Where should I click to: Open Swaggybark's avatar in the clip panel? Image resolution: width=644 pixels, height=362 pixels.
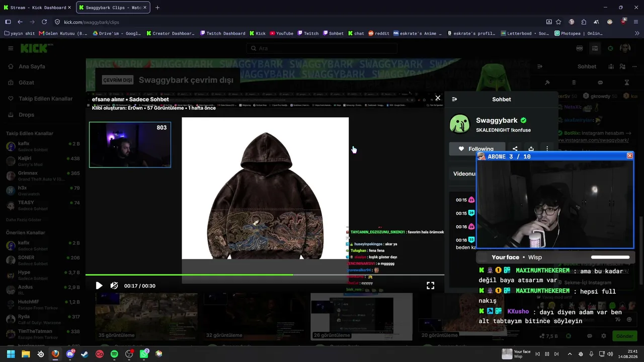[459, 124]
